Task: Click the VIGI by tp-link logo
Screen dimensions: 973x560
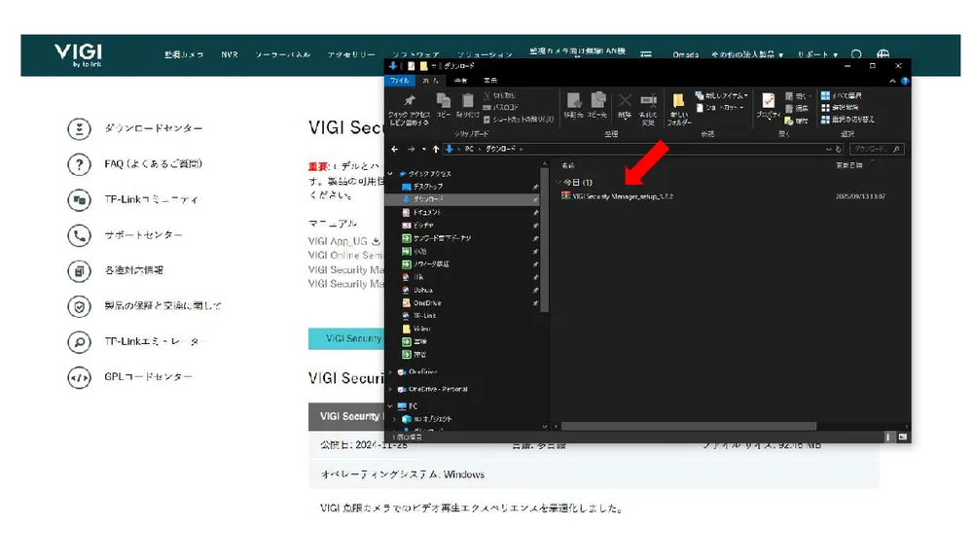Action: click(78, 54)
